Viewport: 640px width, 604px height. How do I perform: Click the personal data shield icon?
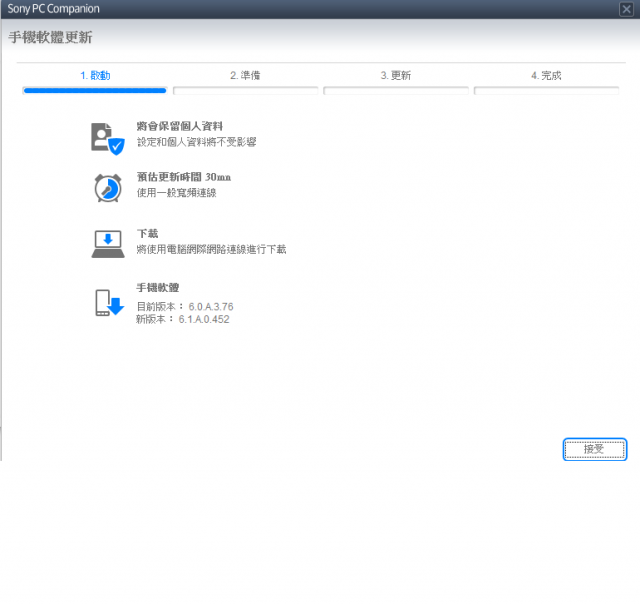pyautogui.click(x=107, y=139)
